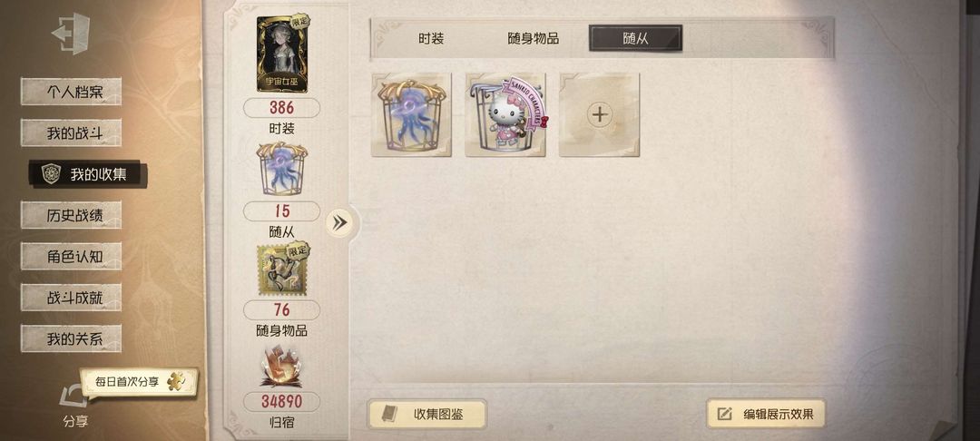Select the 随从 tab

pos(635,38)
